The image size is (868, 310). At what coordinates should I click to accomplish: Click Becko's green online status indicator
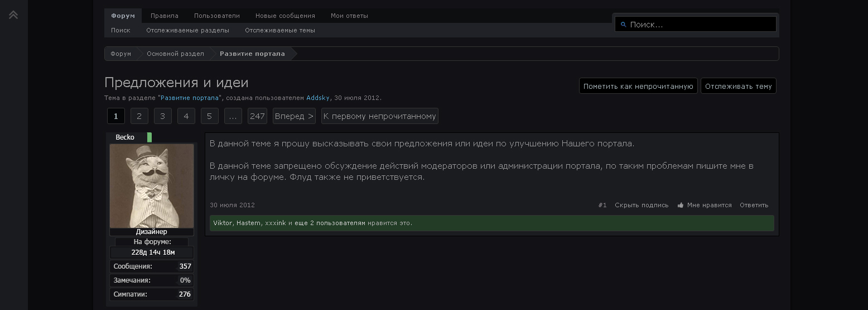(x=150, y=137)
